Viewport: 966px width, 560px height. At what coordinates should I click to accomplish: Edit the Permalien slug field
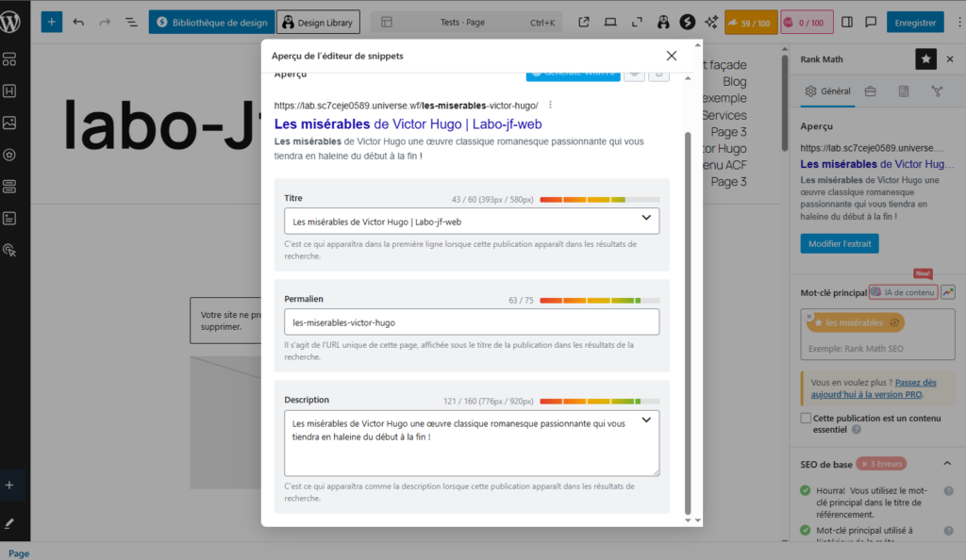pyautogui.click(x=472, y=322)
